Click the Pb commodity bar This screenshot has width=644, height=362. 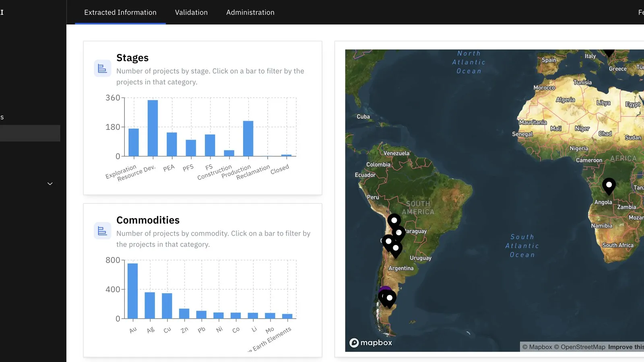[x=201, y=315]
